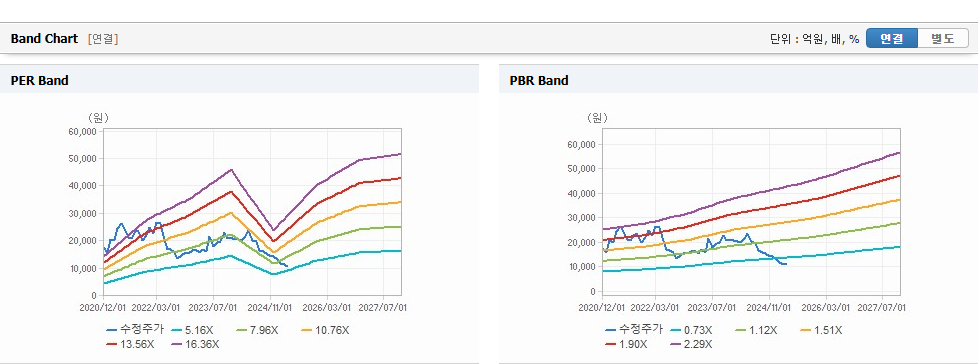Toggle the 2.29X legend entry
The width and height of the screenshot is (978, 364).
click(693, 344)
